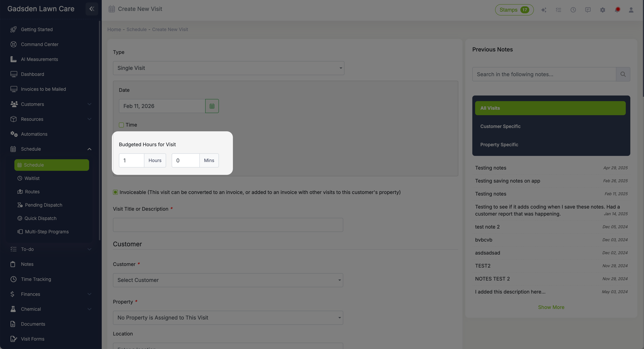Click the Stamps 17 counter badge

coord(514,10)
